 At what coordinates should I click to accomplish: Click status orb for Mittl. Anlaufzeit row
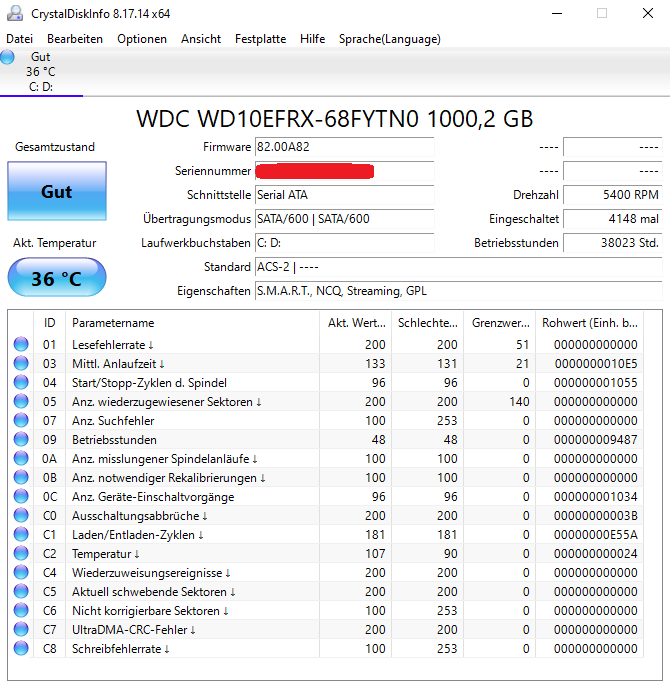(21, 363)
